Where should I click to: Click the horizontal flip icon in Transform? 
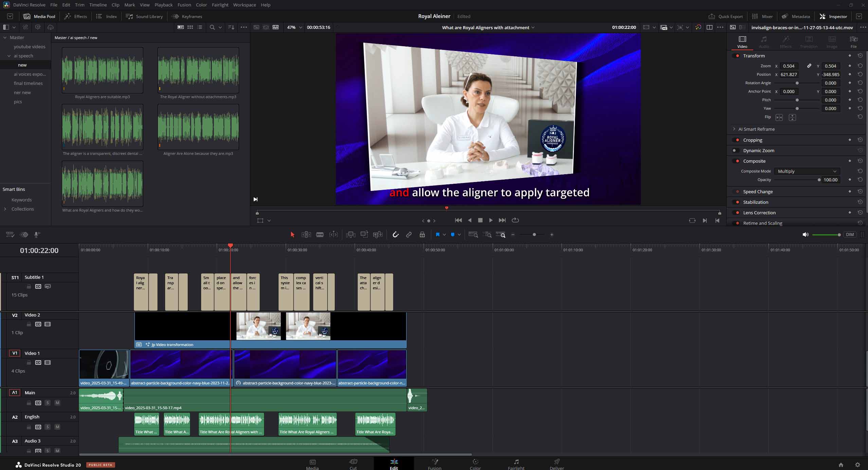tap(779, 117)
